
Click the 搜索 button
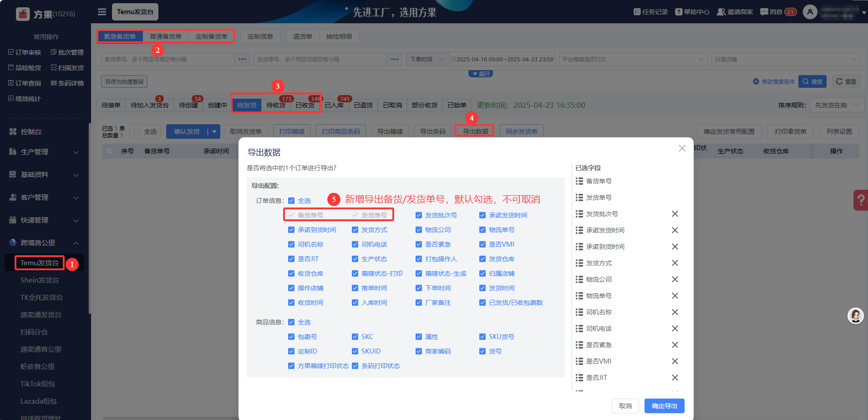click(x=812, y=81)
